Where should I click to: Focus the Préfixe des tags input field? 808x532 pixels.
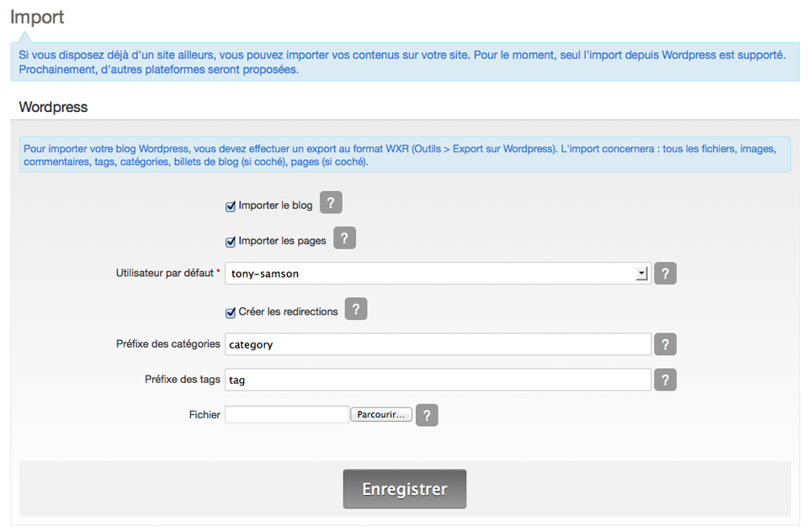(x=438, y=380)
